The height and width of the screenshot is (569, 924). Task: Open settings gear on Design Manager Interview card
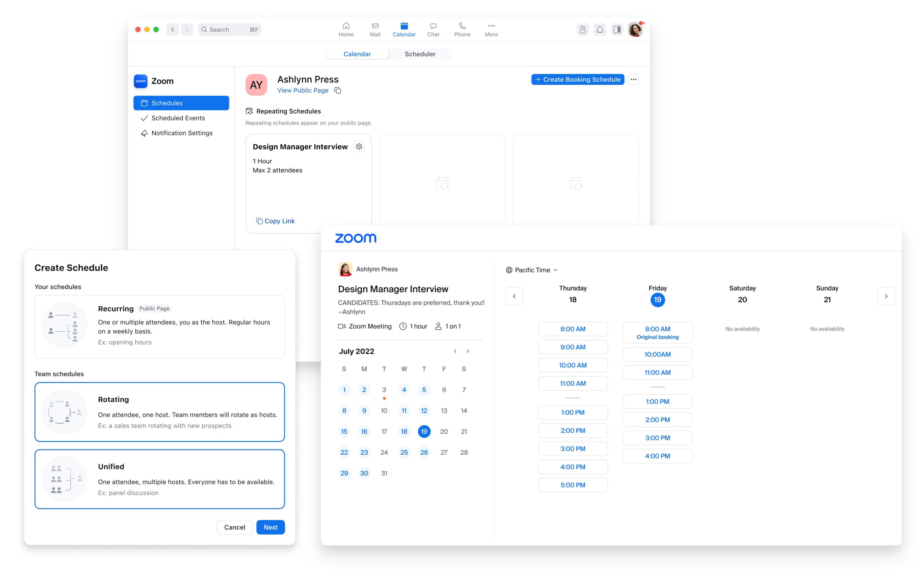point(359,147)
